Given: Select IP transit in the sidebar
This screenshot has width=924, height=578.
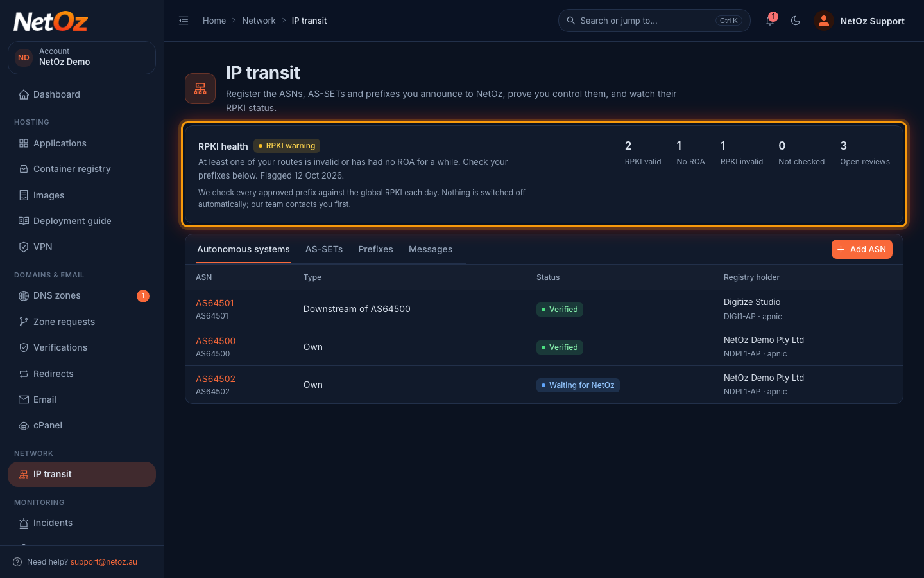Looking at the screenshot, I should click(81, 474).
